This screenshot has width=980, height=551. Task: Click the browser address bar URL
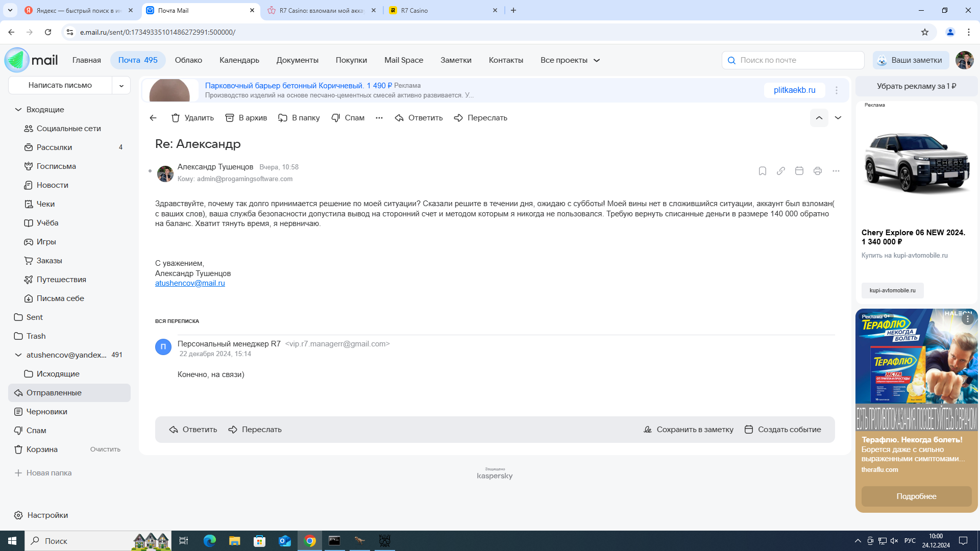157,32
